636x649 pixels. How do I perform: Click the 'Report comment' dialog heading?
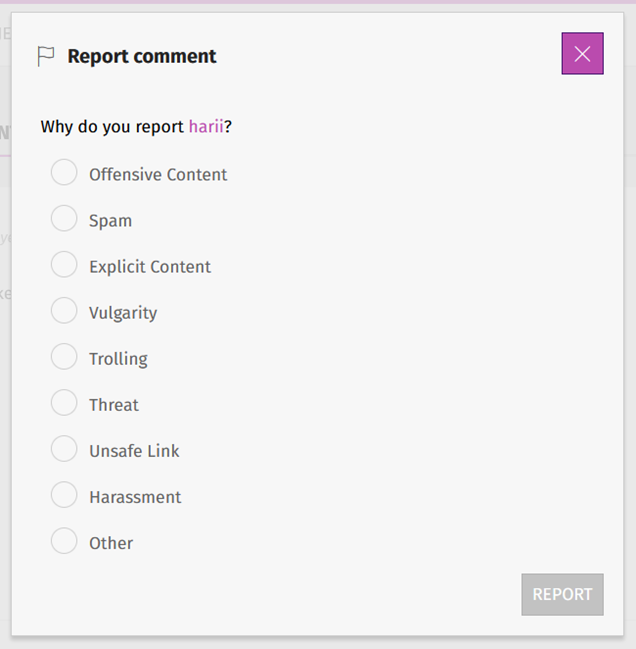(x=142, y=57)
